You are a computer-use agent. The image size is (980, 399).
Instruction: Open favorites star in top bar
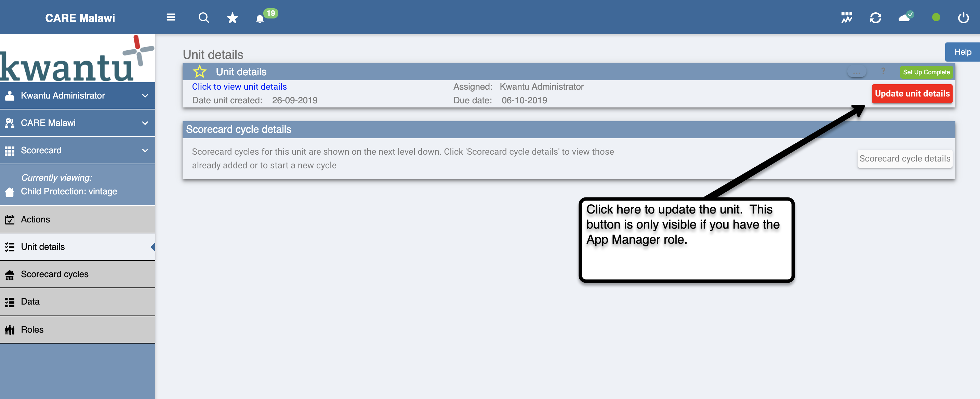pos(232,18)
